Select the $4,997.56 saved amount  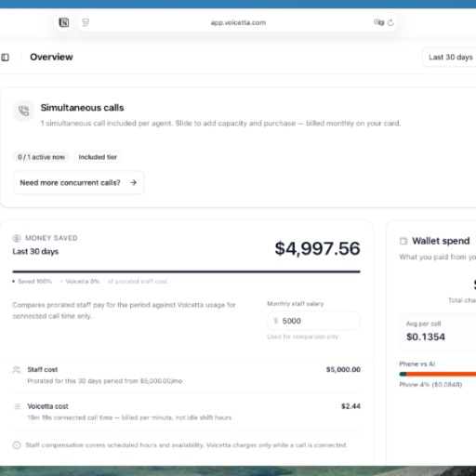pyautogui.click(x=317, y=248)
